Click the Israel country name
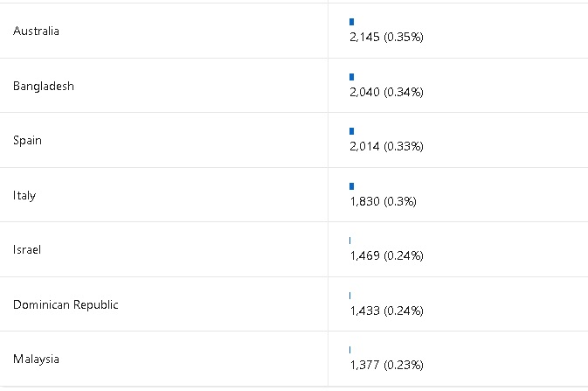 click(27, 249)
